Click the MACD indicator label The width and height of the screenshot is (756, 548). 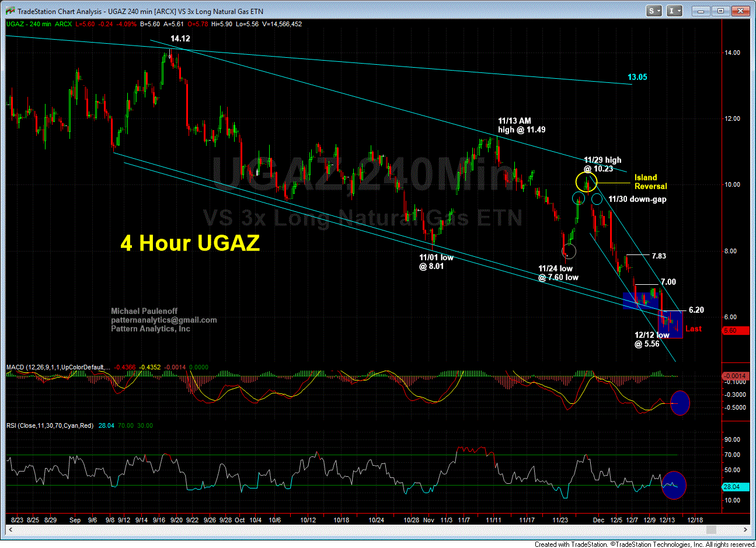click(x=58, y=367)
